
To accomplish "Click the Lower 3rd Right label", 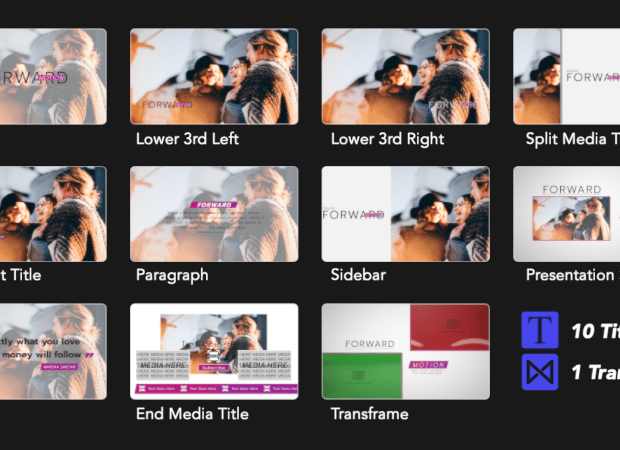I will pos(388,139).
